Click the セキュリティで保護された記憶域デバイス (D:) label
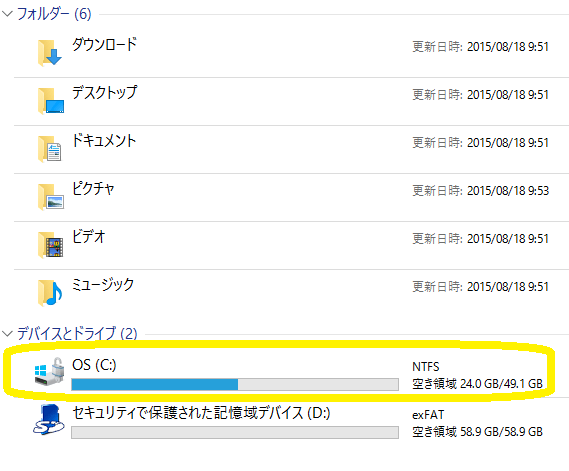The image size is (569, 471). click(201, 413)
